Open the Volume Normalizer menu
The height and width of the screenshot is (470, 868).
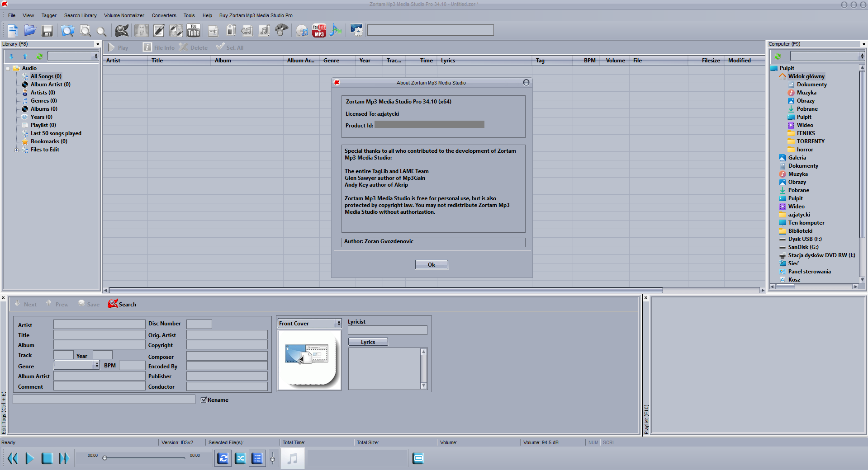[124, 15]
